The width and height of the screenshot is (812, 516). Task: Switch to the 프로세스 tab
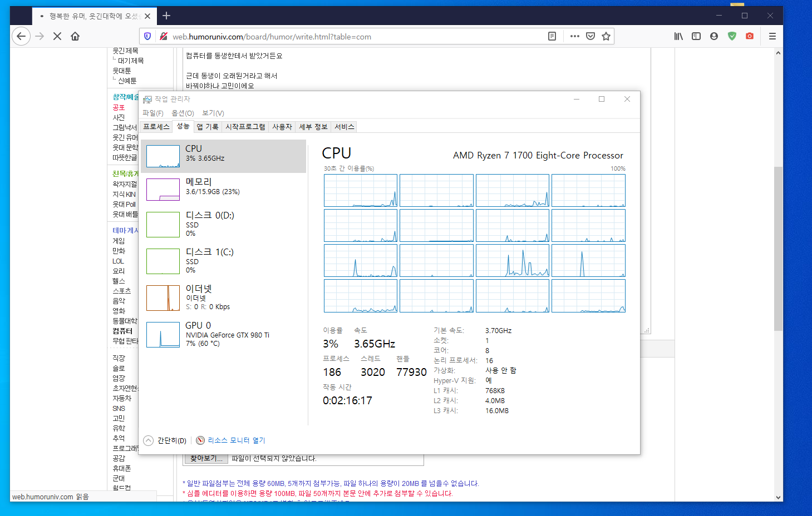tap(156, 127)
